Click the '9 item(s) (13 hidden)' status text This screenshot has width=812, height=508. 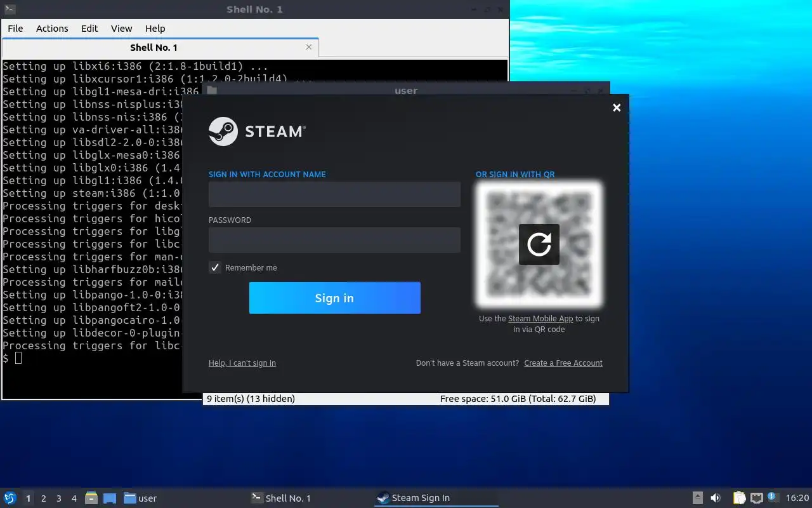pyautogui.click(x=251, y=399)
